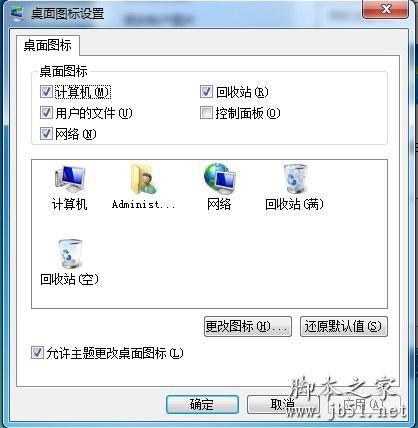
Task: Select the 回收站(满) full recycle bin icon
Action: pyautogui.click(x=295, y=179)
